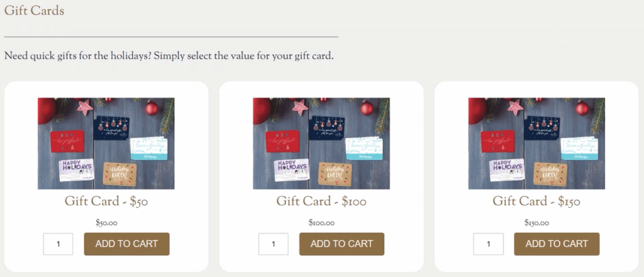Open the $100 gift card product image
644x277 pixels.
pos(321,143)
